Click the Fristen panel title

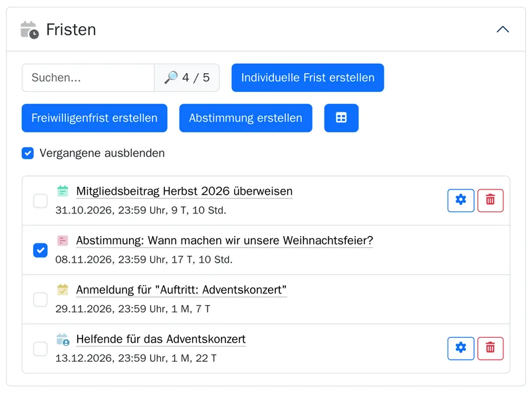coord(71,30)
